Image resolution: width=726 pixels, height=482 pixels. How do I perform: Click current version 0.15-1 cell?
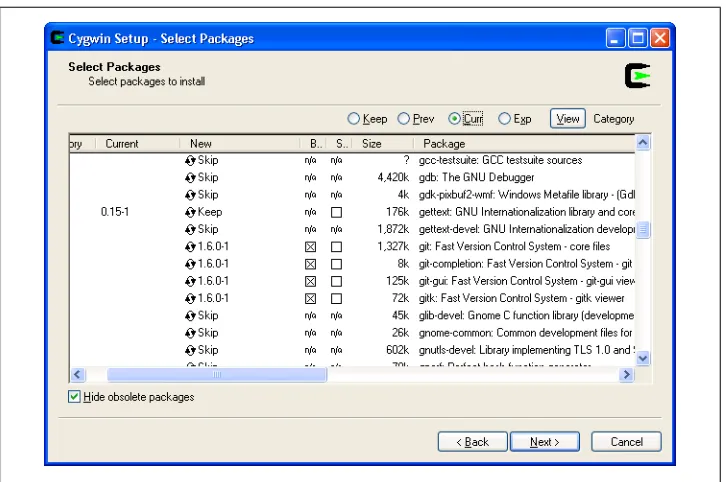115,212
